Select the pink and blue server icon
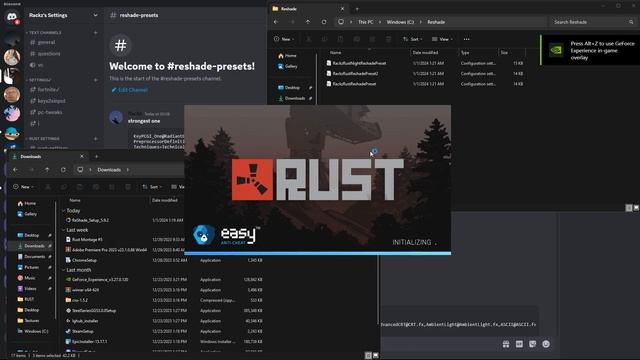This screenshot has width=640, height=360. coord(12,113)
